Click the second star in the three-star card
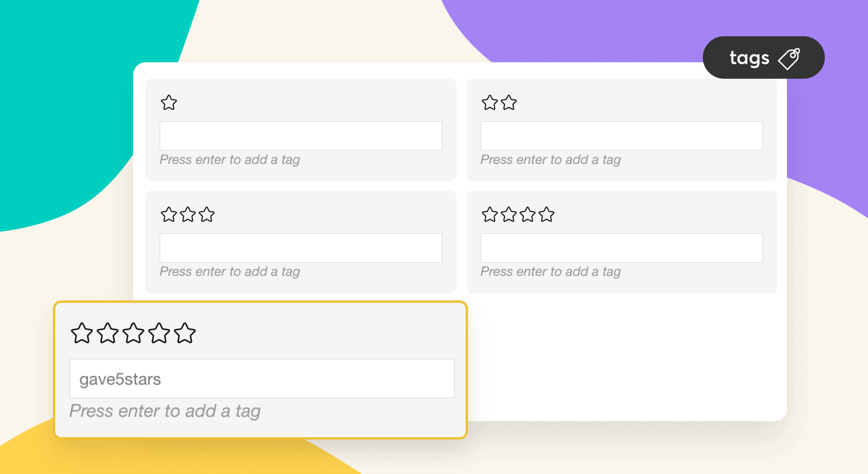The height and width of the screenshot is (474, 868). 188,215
